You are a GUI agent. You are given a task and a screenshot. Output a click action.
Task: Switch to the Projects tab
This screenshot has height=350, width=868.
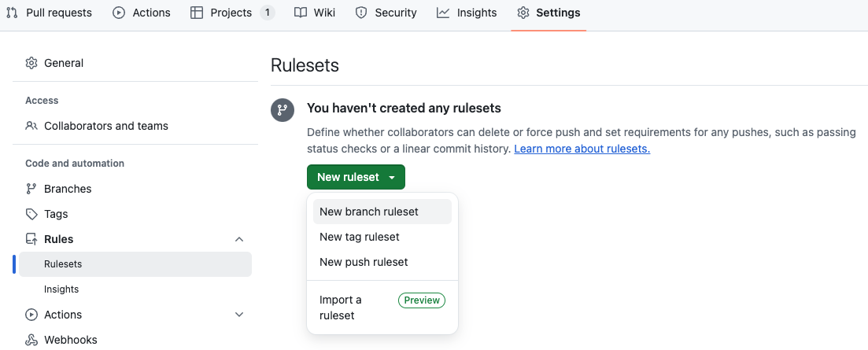(231, 13)
